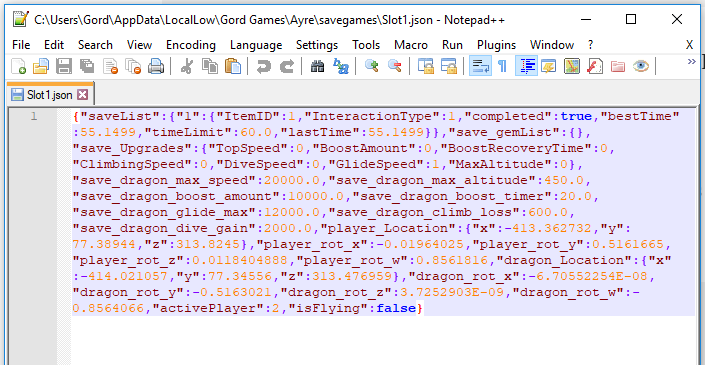Screen dimensions: 705x365
Task: Click the New file toolbar icon
Action: [x=18, y=67]
